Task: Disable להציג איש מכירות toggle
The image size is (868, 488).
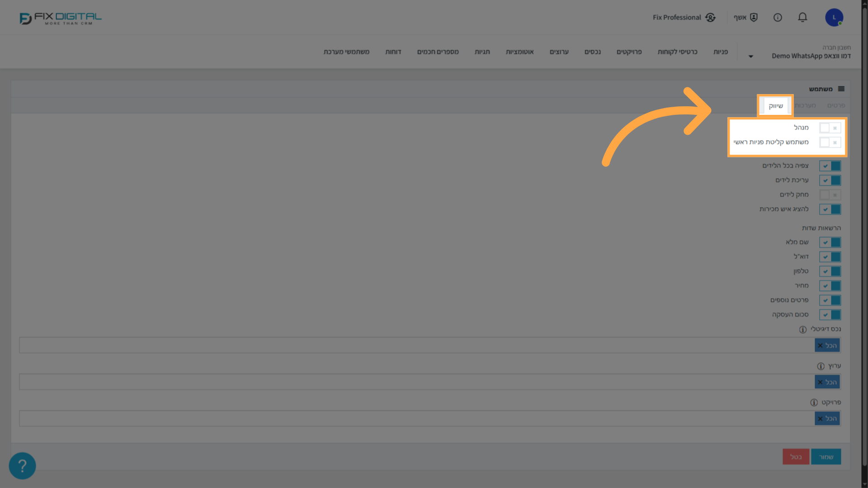Action: pyautogui.click(x=830, y=209)
